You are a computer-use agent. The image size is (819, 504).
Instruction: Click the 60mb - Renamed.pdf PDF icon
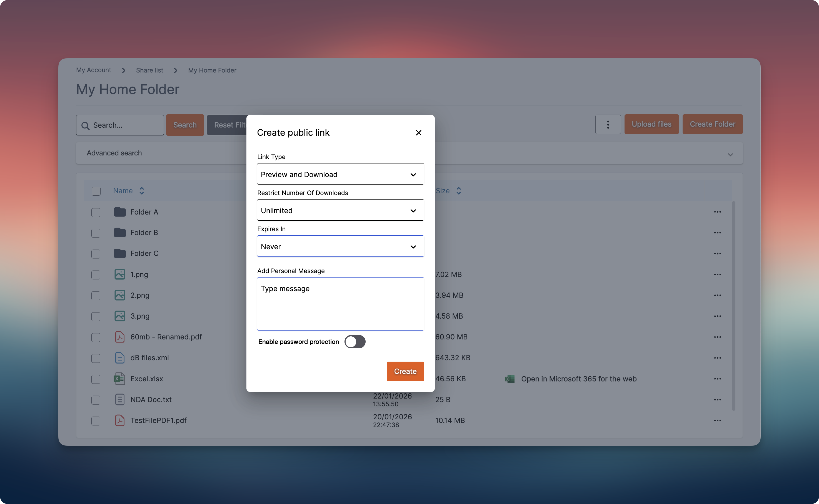119,337
